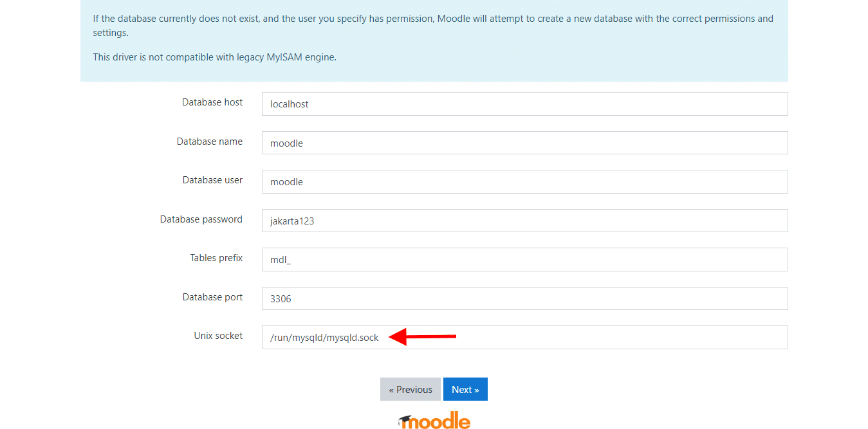Click the Database host input field
868x429 pixels.
click(524, 104)
